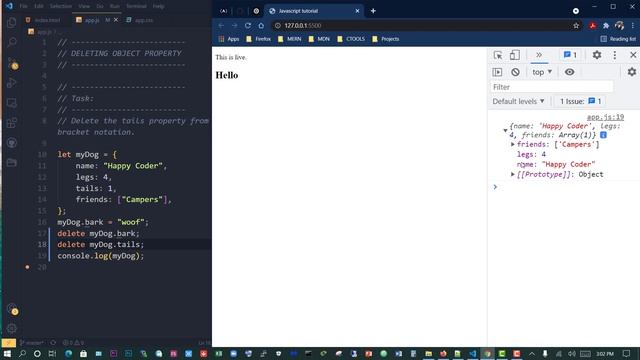Open the app.js:19 source link
This screenshot has width=640, height=360.
(605, 117)
